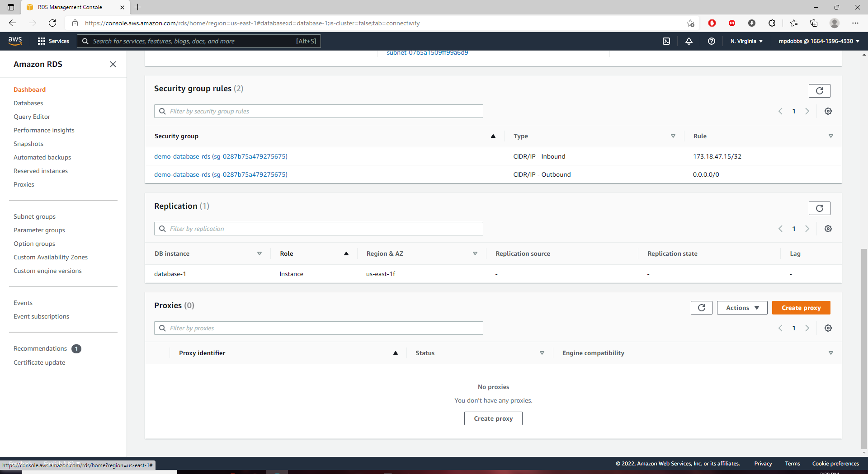The height and width of the screenshot is (474, 868).
Task: Open the Actions dropdown in Proxies
Action: (742, 308)
